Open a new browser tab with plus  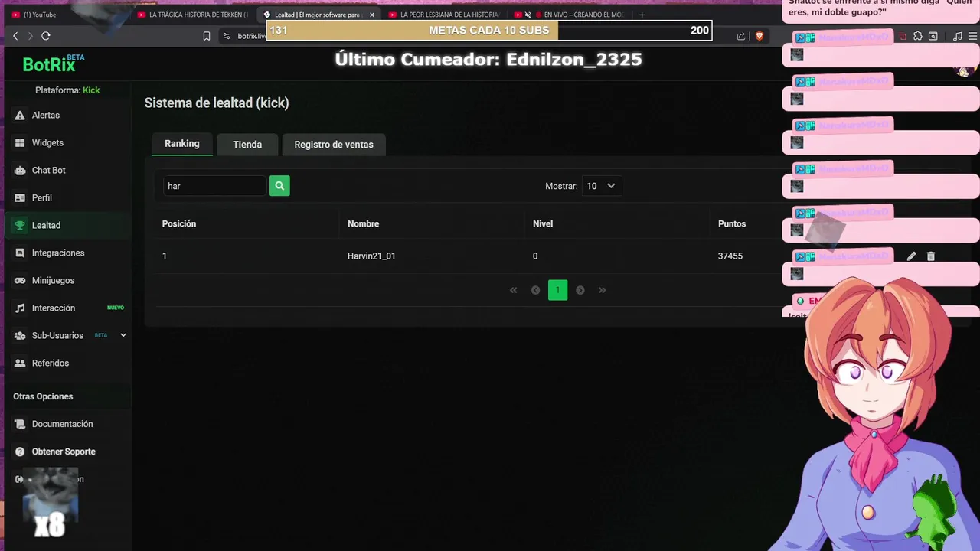pyautogui.click(x=642, y=15)
